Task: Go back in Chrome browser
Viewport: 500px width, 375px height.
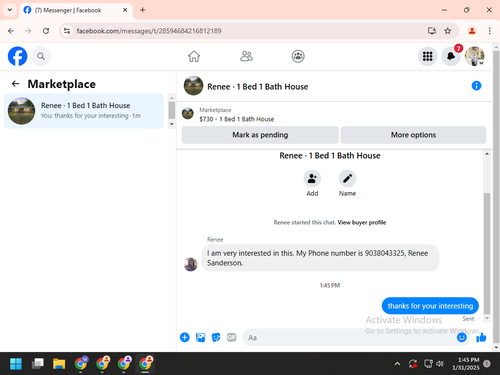Action: pos(11,31)
